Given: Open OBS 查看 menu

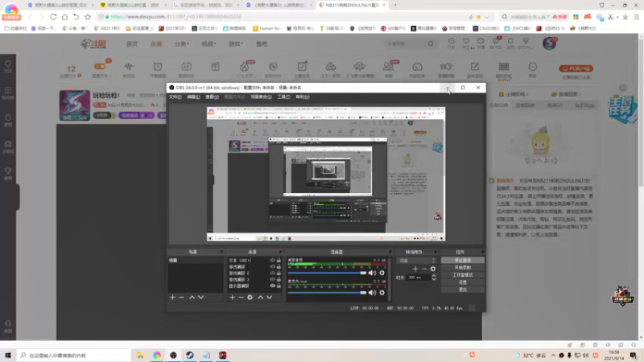Looking at the screenshot, I should [x=212, y=97].
